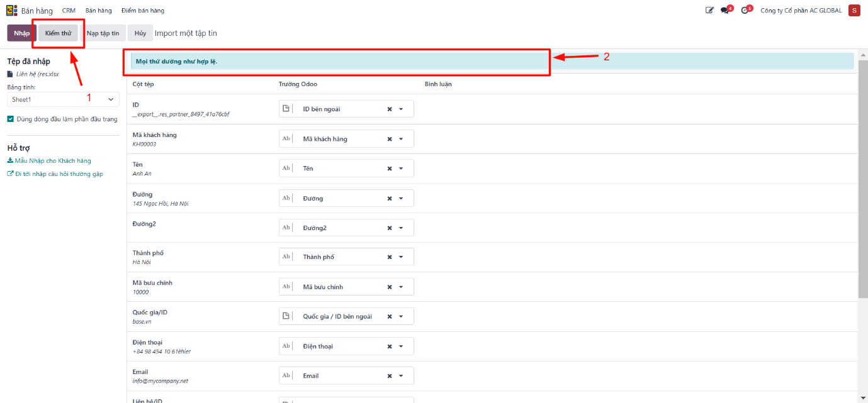Screen dimensions: 868x403
Task: Open the Thành phố Odoo field dropdown
Action: pos(401,257)
